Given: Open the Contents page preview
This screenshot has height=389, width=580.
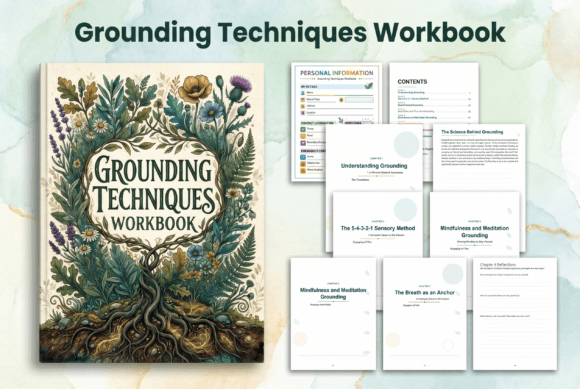Looking at the screenshot, I should point(434,92).
